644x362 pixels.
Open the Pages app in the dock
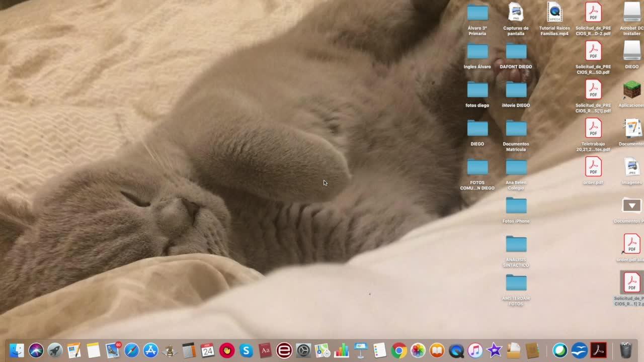tap(74, 350)
